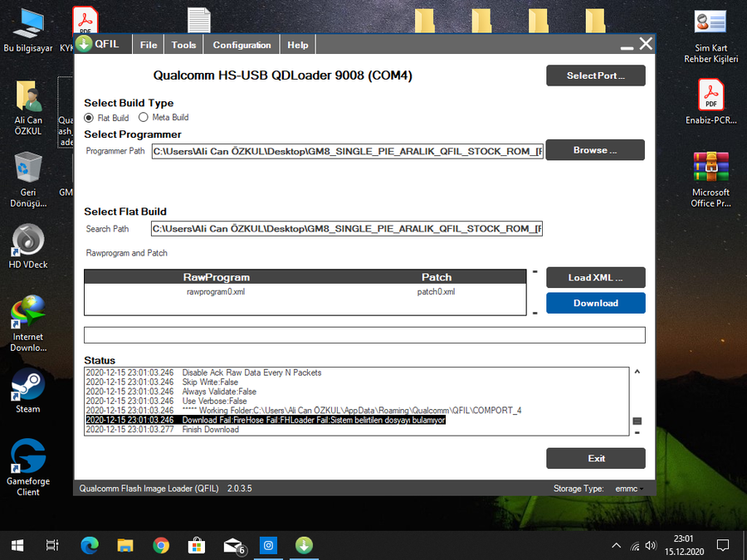Open the blue camera app on taskbar
The image size is (747, 560).
tap(268, 545)
